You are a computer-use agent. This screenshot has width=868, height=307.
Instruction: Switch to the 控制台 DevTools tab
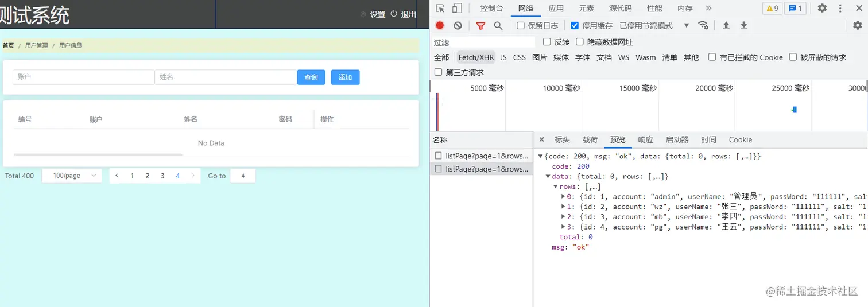point(491,8)
